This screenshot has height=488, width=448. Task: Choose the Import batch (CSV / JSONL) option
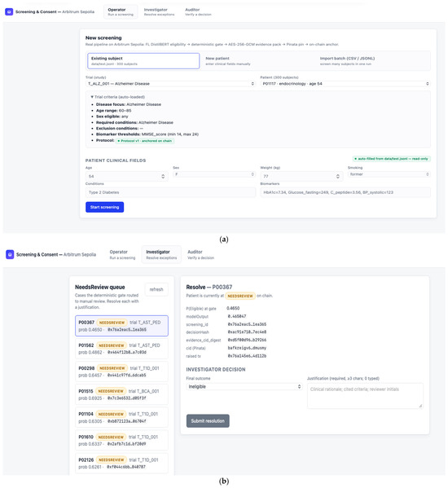click(x=373, y=60)
